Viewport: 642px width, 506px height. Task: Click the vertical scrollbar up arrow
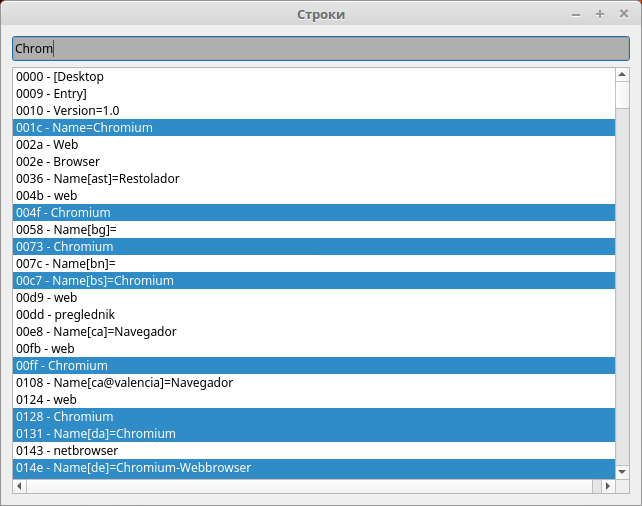tap(622, 75)
